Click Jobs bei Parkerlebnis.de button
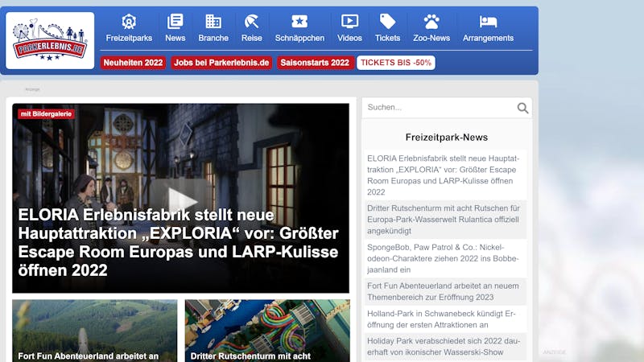644x362 pixels. [x=221, y=63]
